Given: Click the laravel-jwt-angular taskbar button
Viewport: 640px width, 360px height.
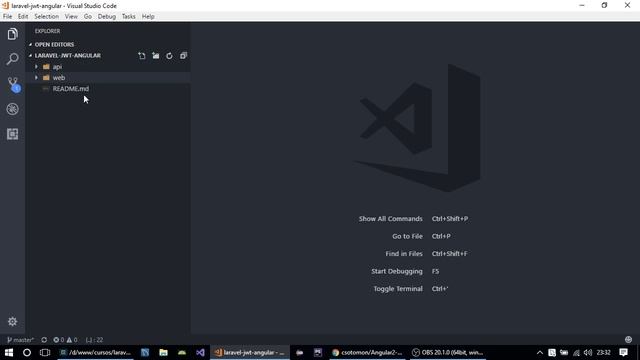Looking at the screenshot, I should click(250, 353).
